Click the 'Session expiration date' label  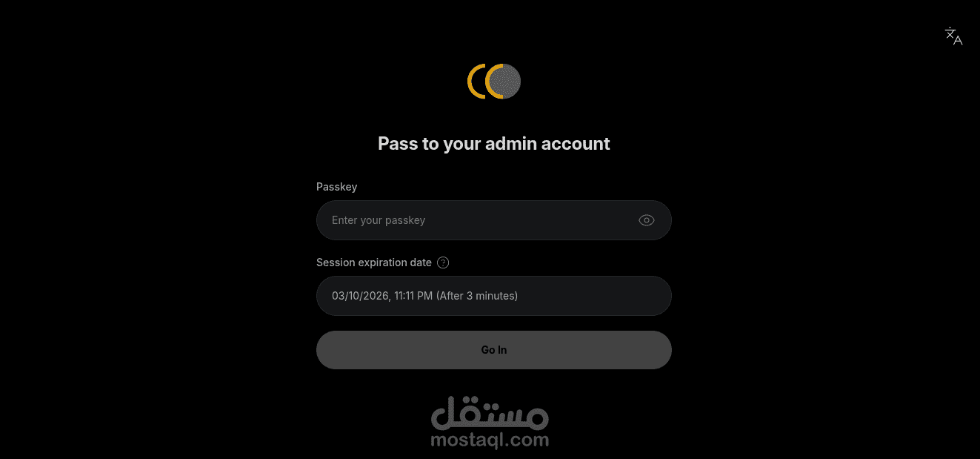[x=374, y=262]
